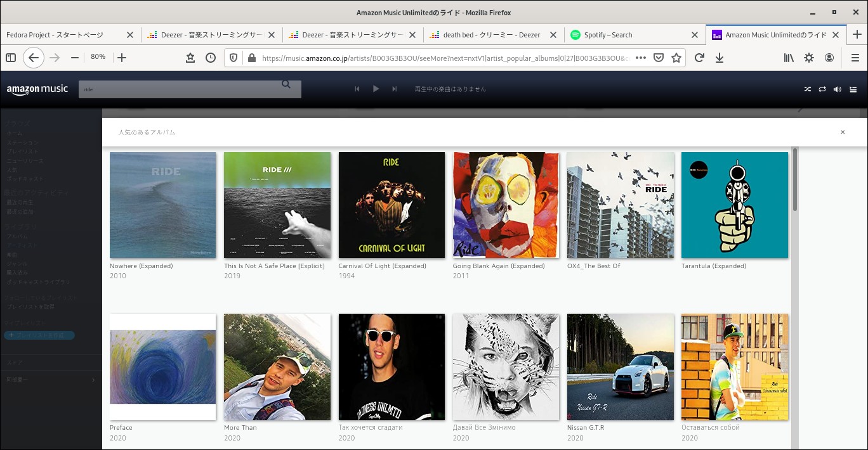
Task: Open the play queue list icon
Action: (853, 89)
